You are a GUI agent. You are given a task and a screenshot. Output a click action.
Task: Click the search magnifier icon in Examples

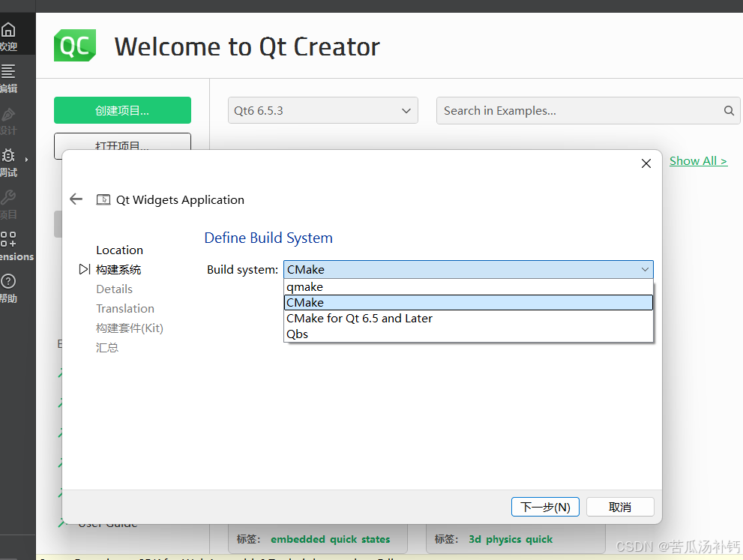729,111
